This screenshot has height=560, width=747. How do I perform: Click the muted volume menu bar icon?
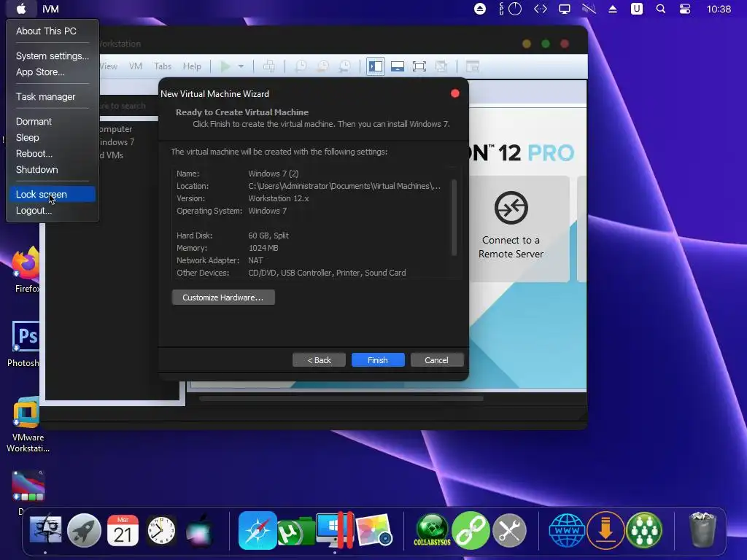coord(589,9)
